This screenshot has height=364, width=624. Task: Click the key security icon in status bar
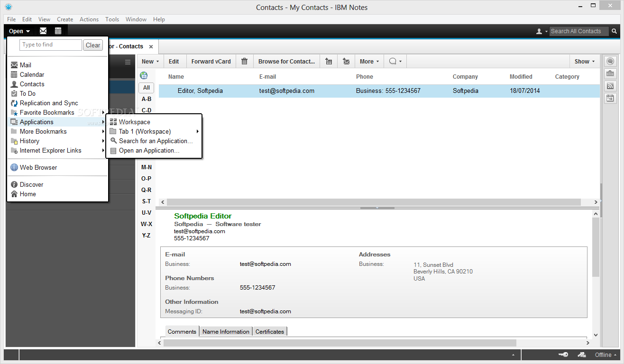tap(563, 355)
